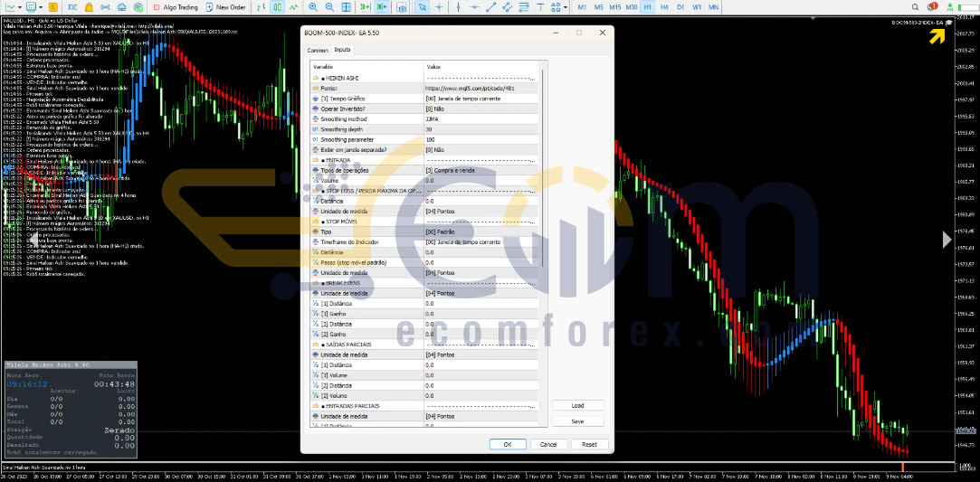Select the M15 timeframe
The width and height of the screenshot is (980, 482).
tap(615, 7)
